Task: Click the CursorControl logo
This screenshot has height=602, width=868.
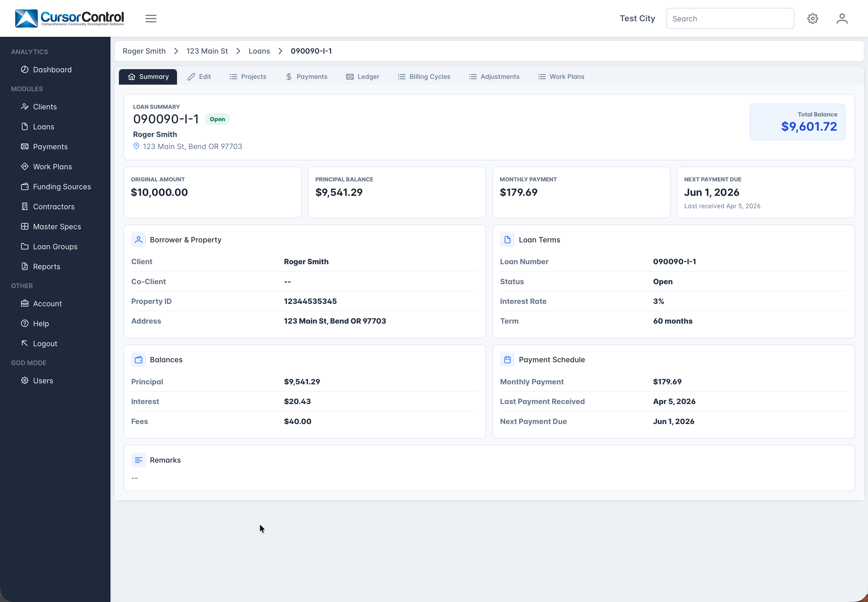Action: point(69,18)
